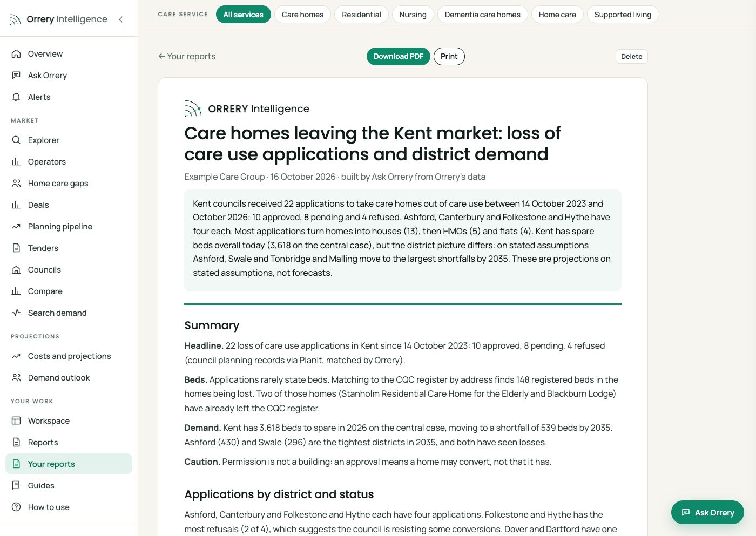Image resolution: width=756 pixels, height=536 pixels.
Task: Click the Orrery Intelligence sidebar logo
Action: pos(58,19)
